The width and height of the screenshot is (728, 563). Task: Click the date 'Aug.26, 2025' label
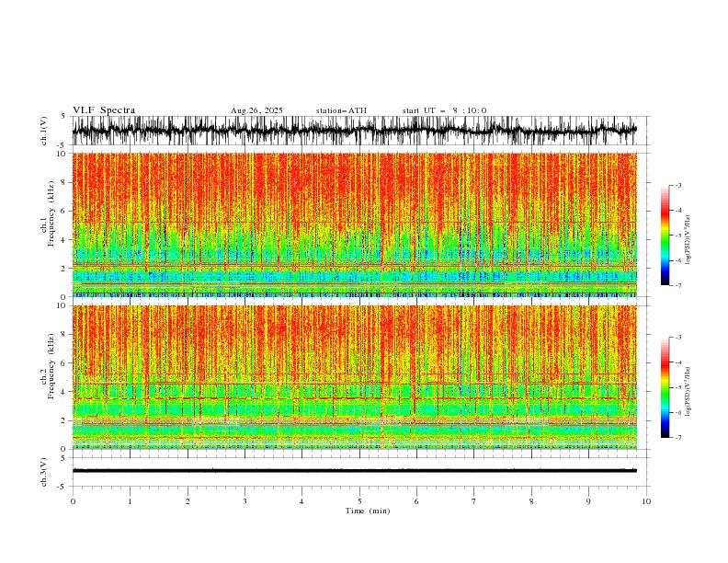point(256,110)
